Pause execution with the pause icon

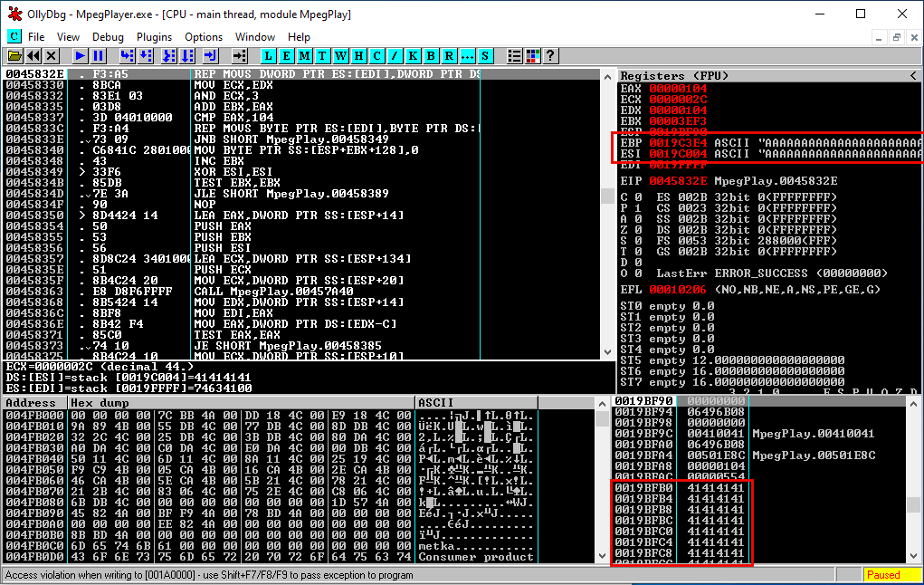coord(98,56)
